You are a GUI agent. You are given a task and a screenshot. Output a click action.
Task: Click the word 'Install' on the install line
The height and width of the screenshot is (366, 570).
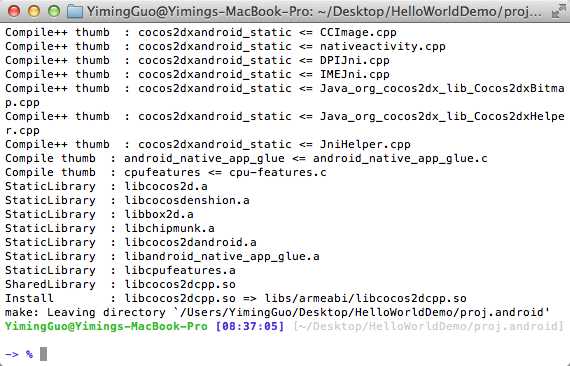pyautogui.click(x=29, y=298)
